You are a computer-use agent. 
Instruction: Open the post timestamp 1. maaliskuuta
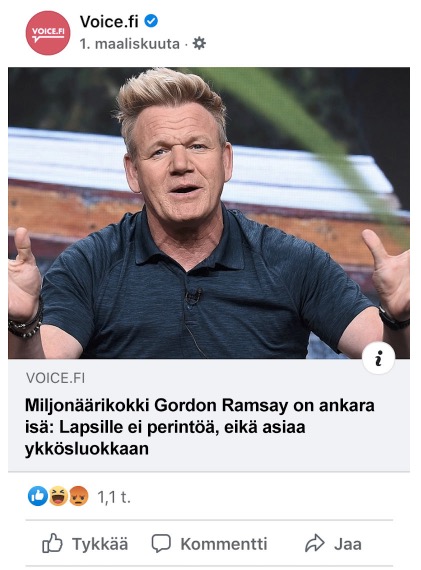coord(129,44)
